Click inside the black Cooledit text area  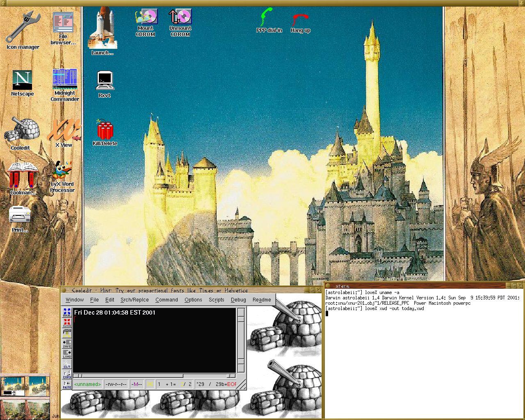[154, 340]
